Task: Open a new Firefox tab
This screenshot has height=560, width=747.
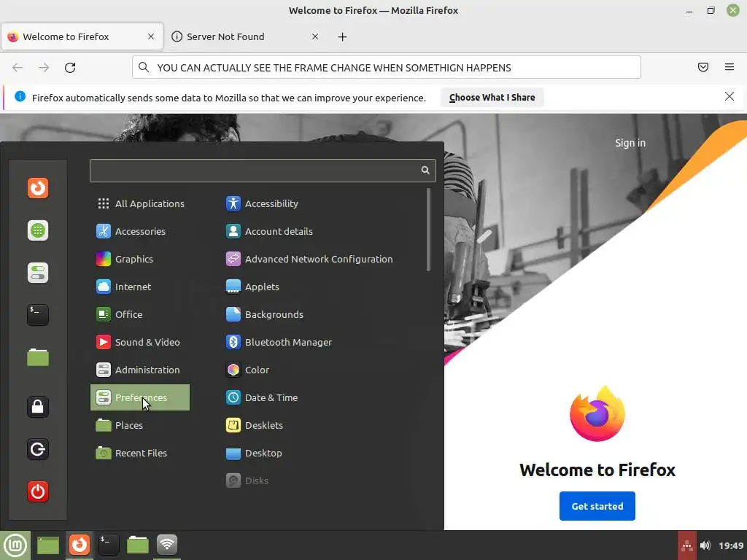Action: pyautogui.click(x=343, y=36)
